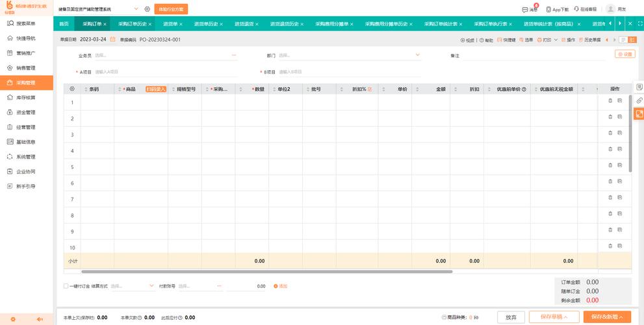Open 库存核算 sidebar menu
Image resolution: width=644 pixels, height=325 pixels.
[26, 97]
